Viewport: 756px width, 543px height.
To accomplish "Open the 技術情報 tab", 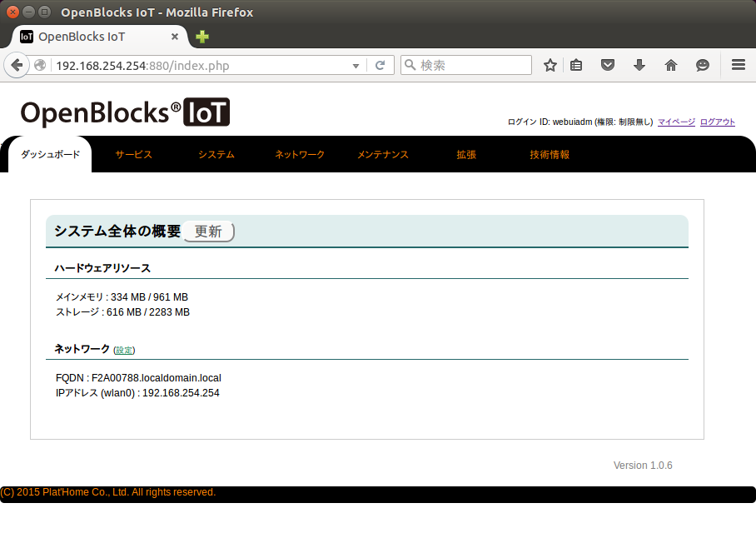I will pos(550,154).
